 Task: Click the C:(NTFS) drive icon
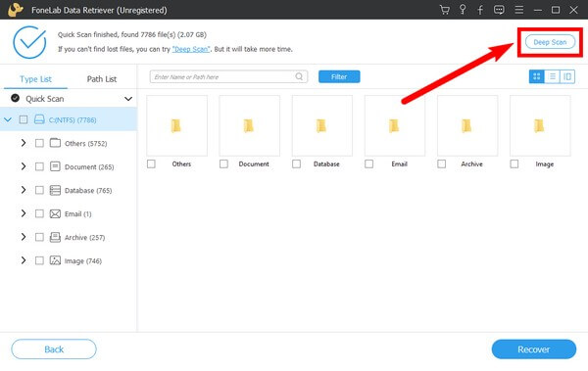(x=39, y=119)
